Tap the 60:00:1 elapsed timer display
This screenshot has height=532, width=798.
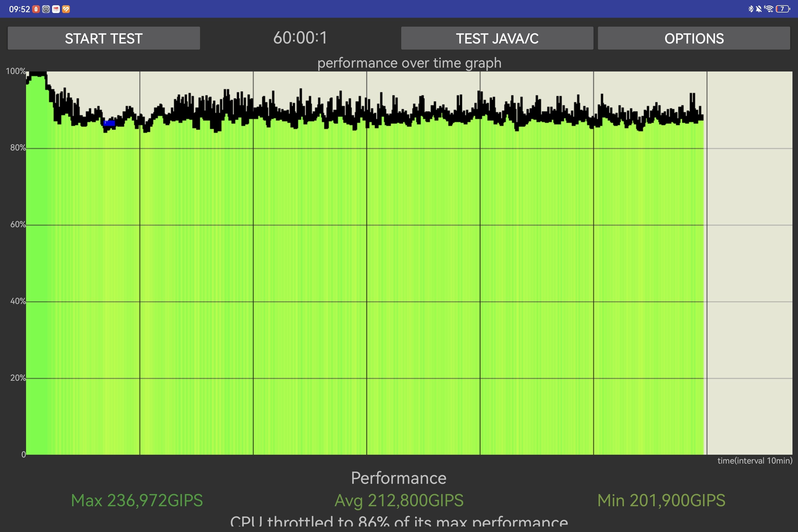[300, 38]
